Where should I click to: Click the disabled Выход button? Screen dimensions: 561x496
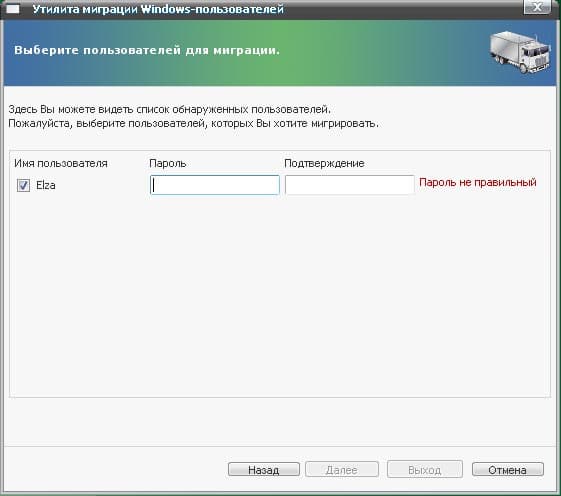click(425, 469)
